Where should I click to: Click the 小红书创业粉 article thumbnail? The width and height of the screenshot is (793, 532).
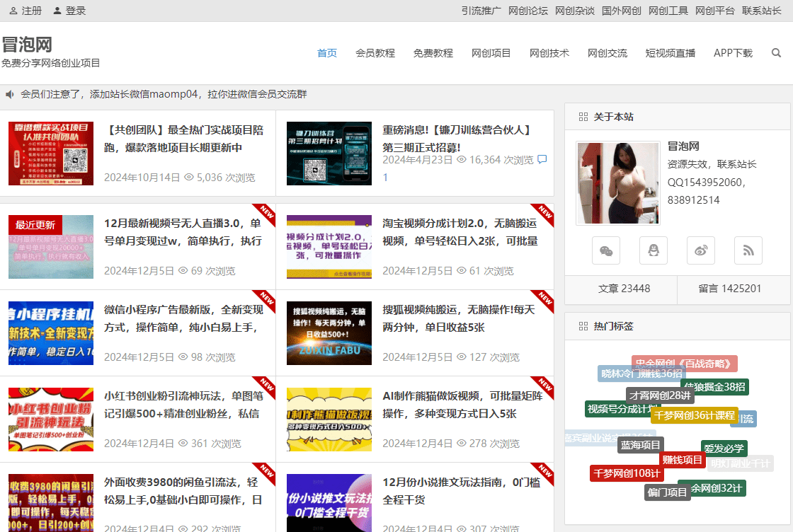51,420
